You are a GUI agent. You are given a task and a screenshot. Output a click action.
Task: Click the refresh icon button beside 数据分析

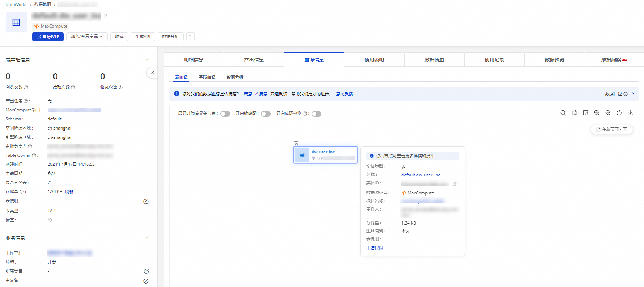tap(191, 37)
